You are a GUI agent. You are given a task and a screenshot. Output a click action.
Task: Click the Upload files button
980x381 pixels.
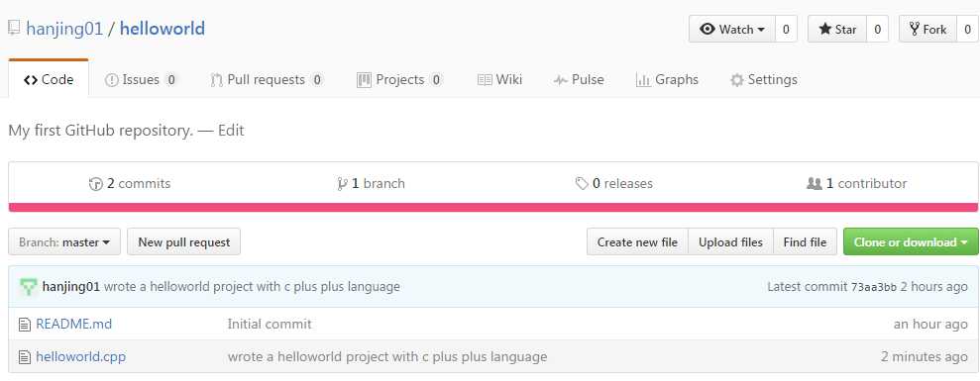[x=730, y=241]
